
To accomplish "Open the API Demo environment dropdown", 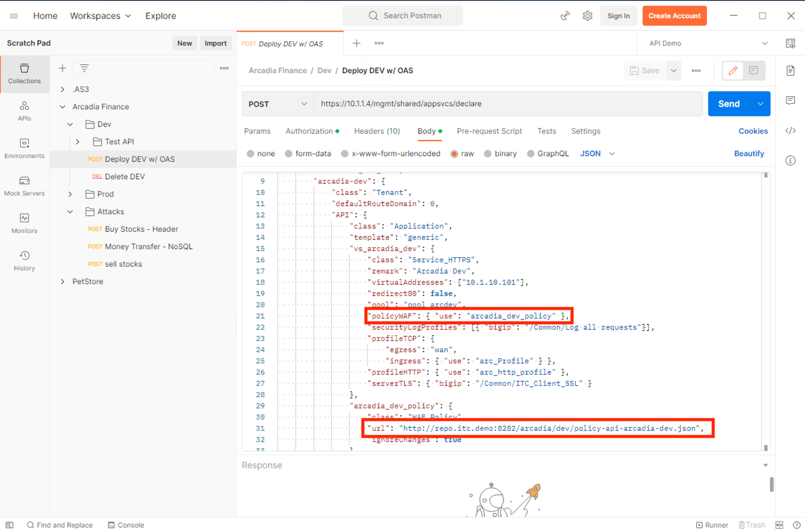I will coord(708,43).
